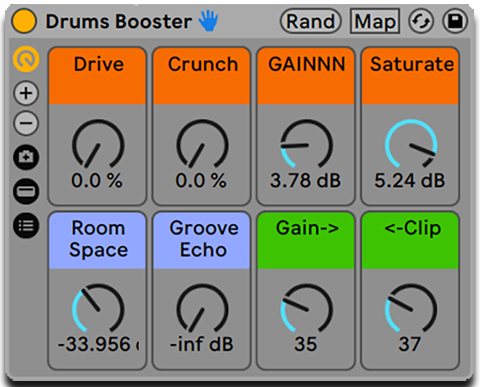Toggle the Drums Booster device activator
480x387 pixels.
(24, 21)
